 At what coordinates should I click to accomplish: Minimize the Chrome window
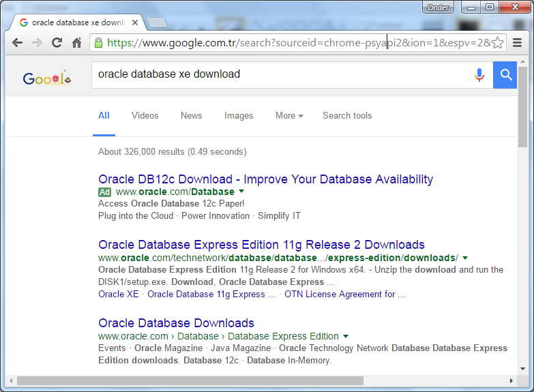(x=471, y=7)
